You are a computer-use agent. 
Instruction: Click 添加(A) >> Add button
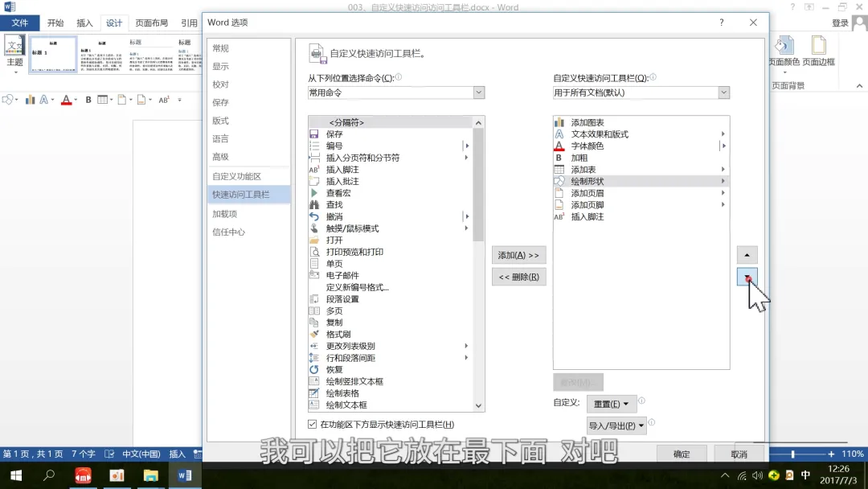(x=518, y=255)
